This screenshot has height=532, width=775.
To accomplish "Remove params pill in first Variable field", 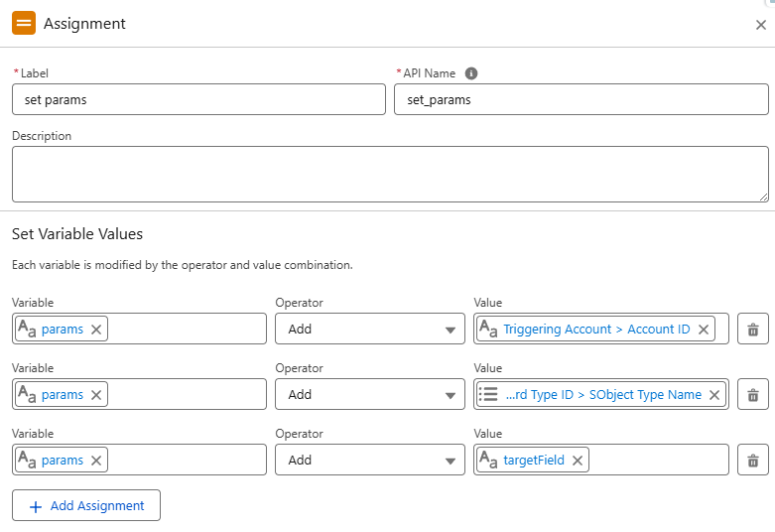I will 96,330.
